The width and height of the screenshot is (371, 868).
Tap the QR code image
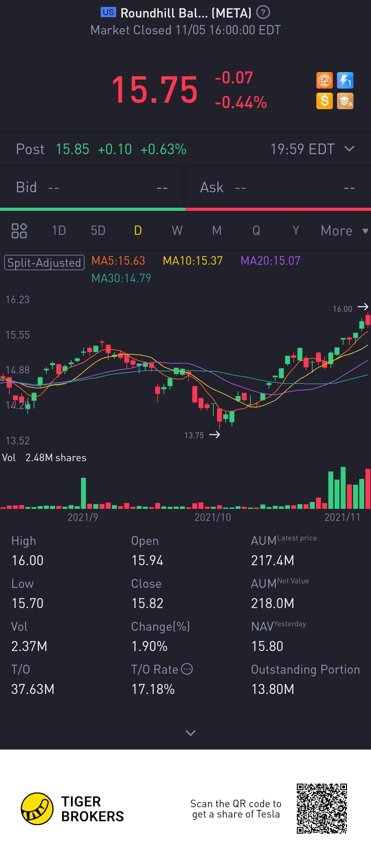click(322, 809)
